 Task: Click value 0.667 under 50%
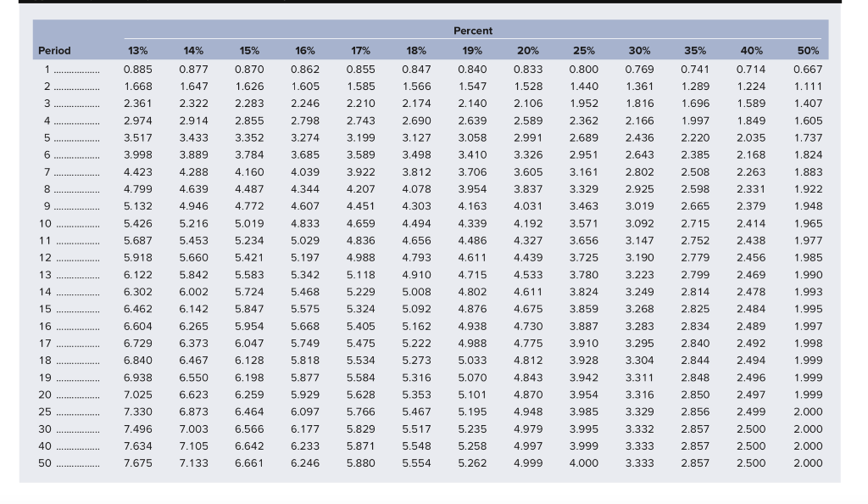tap(808, 69)
